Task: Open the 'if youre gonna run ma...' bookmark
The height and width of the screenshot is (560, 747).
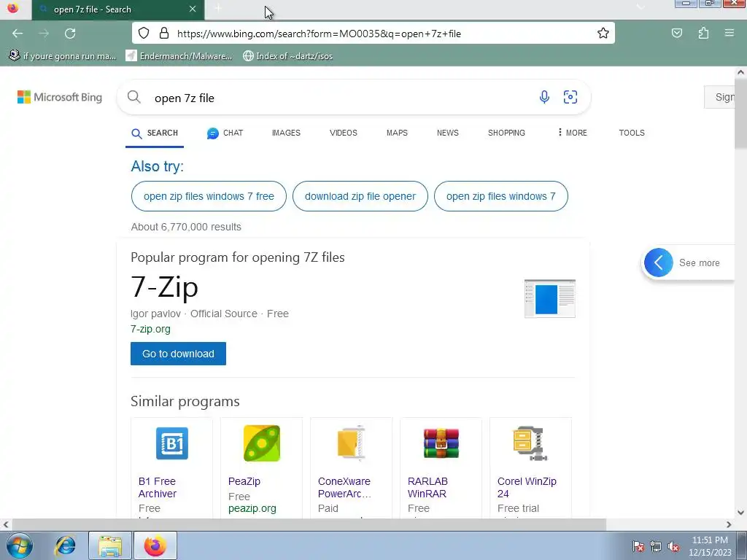Action: click(x=63, y=55)
